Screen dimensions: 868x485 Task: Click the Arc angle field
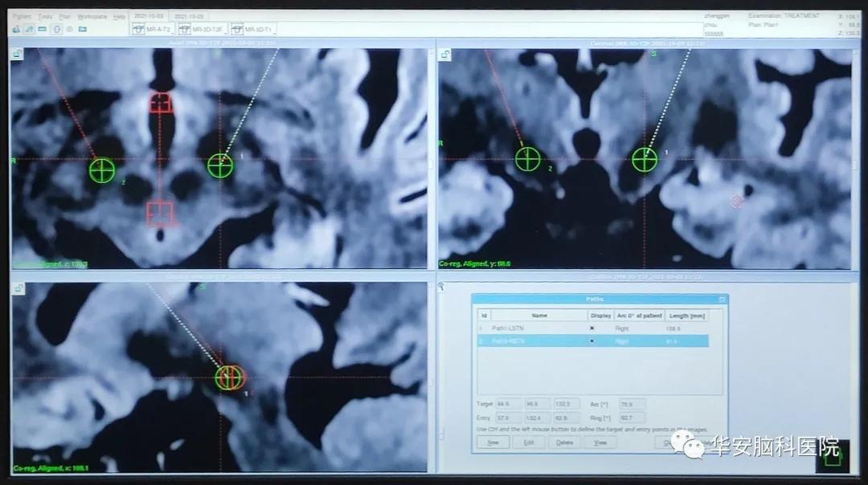pos(632,404)
